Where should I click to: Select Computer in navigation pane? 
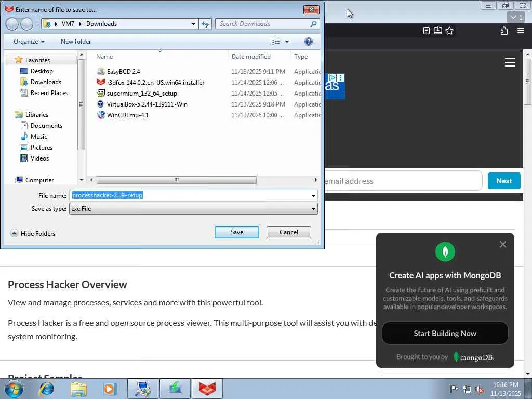click(39, 180)
